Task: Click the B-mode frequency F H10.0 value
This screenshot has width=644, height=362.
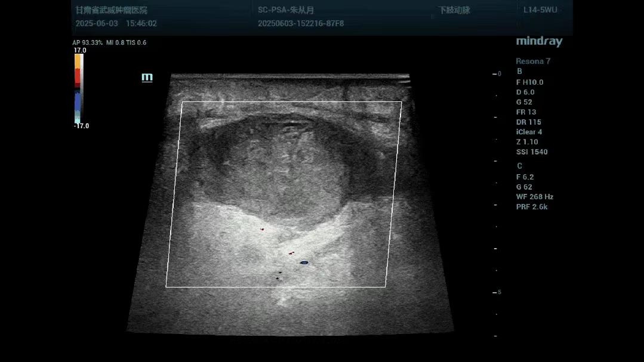Action: (x=530, y=82)
